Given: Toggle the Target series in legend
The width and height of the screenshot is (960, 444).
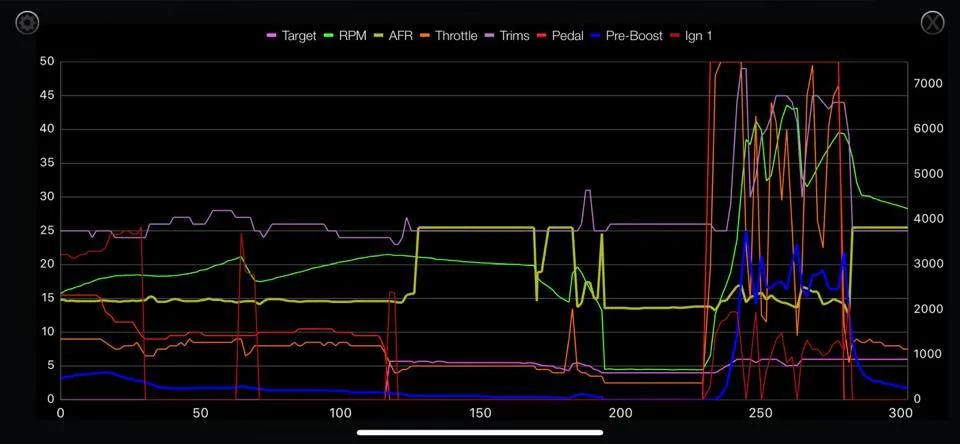Looking at the screenshot, I should click(x=291, y=36).
